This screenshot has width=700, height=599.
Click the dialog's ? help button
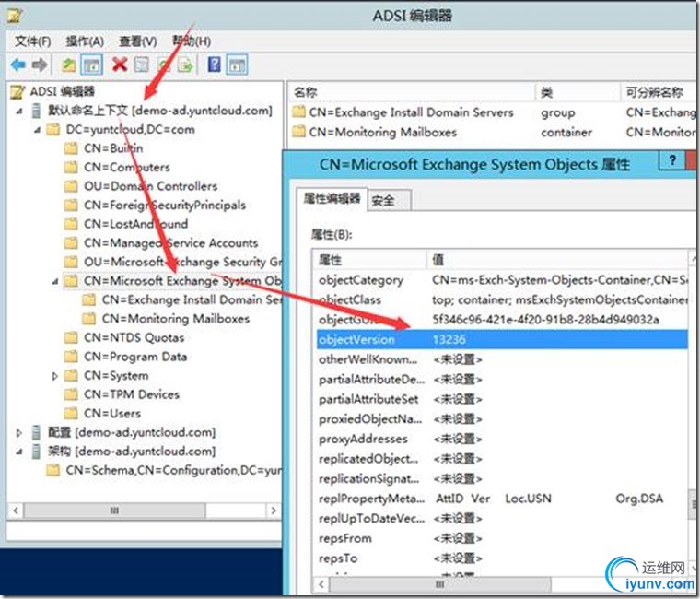click(x=671, y=160)
